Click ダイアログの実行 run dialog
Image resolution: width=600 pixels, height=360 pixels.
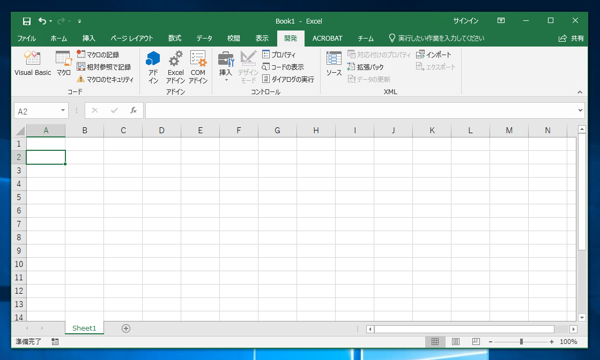tap(288, 79)
